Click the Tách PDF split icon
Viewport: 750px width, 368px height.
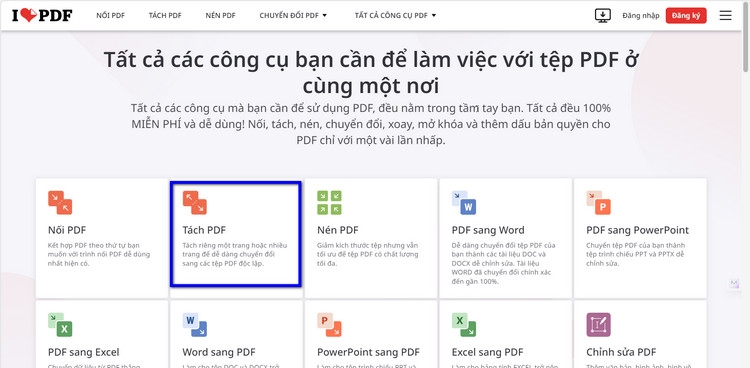tap(195, 202)
